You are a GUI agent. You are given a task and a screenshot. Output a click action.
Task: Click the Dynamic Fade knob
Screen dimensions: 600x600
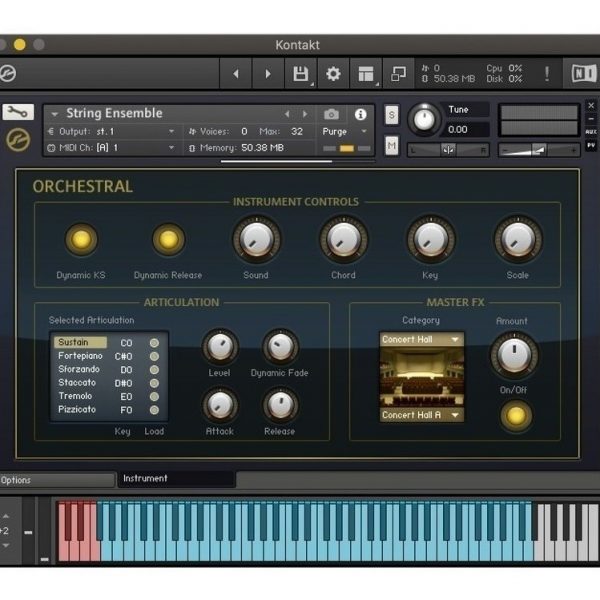coord(280,347)
